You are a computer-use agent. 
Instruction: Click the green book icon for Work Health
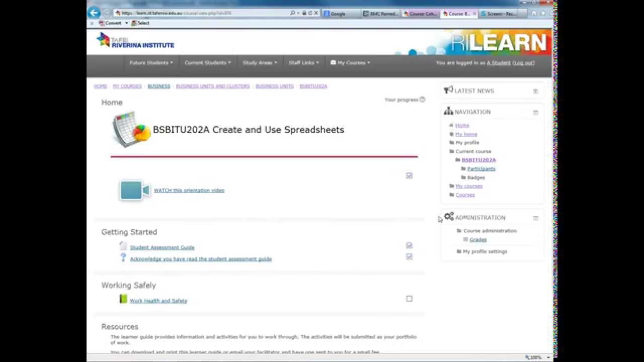[123, 299]
